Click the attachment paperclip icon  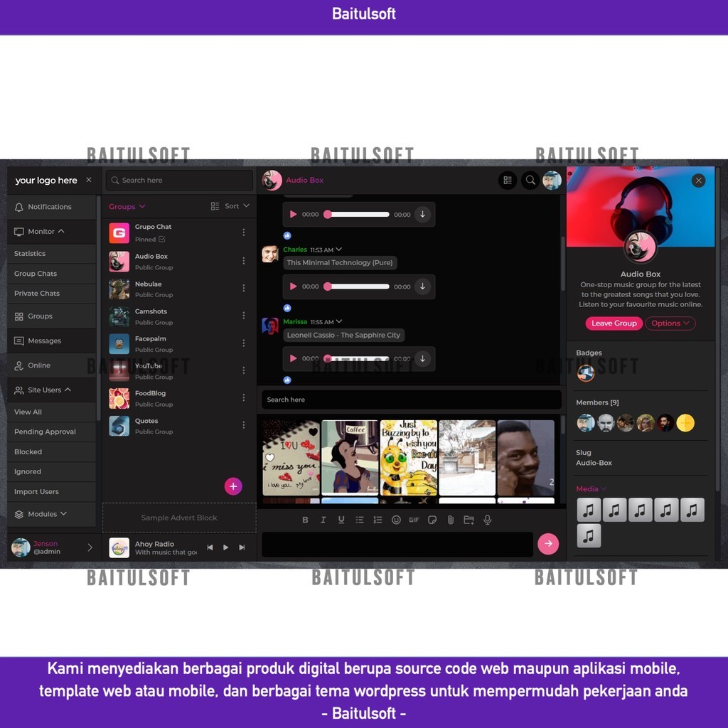click(x=450, y=520)
